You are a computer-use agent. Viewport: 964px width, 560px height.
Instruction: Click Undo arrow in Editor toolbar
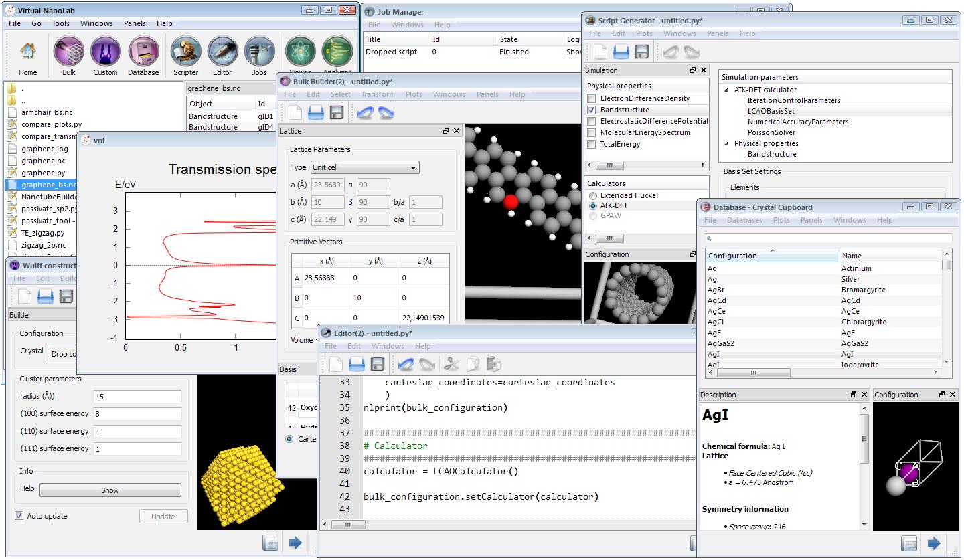[x=406, y=364]
